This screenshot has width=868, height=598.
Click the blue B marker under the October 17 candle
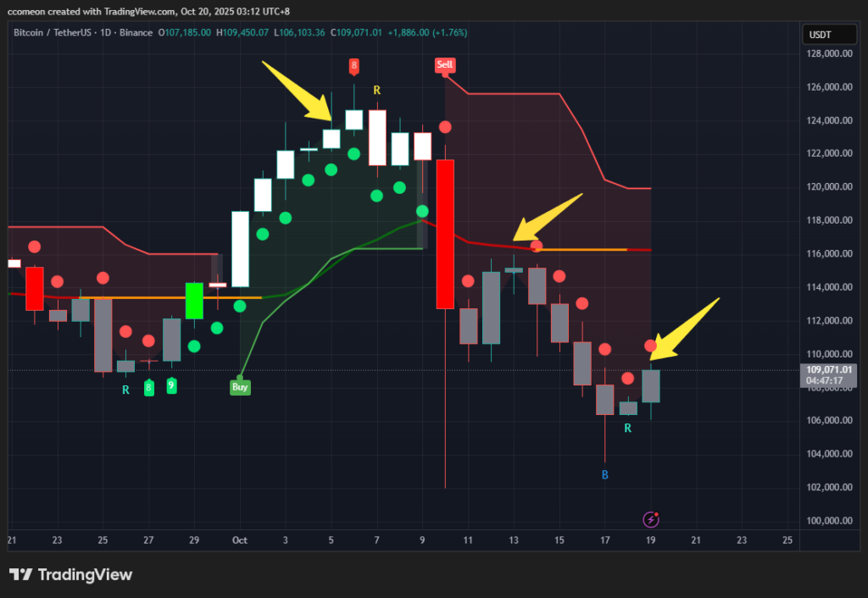coord(604,474)
